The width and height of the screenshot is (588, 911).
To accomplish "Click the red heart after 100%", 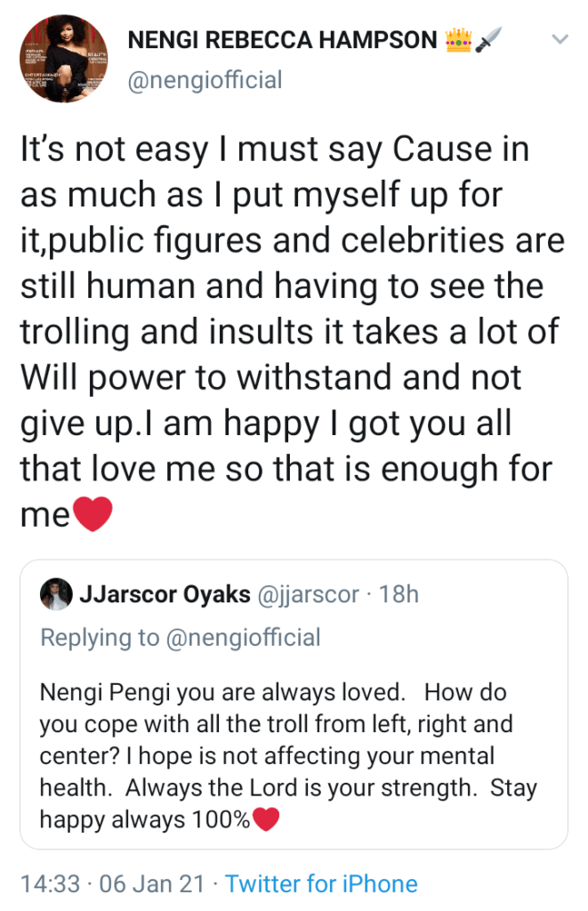I will [266, 819].
